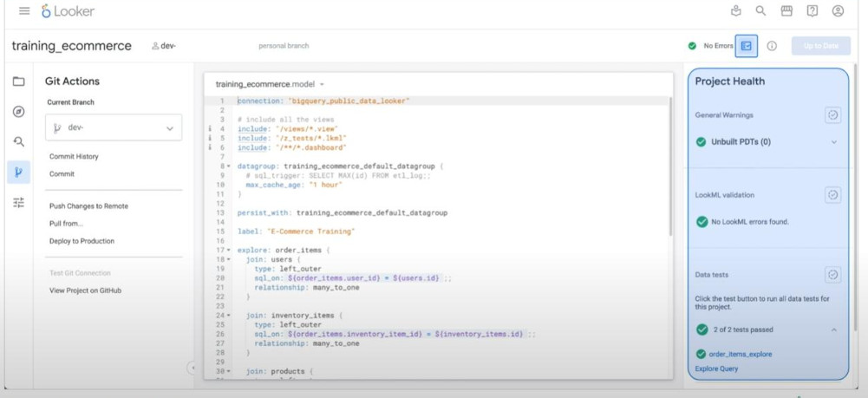
Task: Click the Up to Date button
Action: pyautogui.click(x=821, y=46)
